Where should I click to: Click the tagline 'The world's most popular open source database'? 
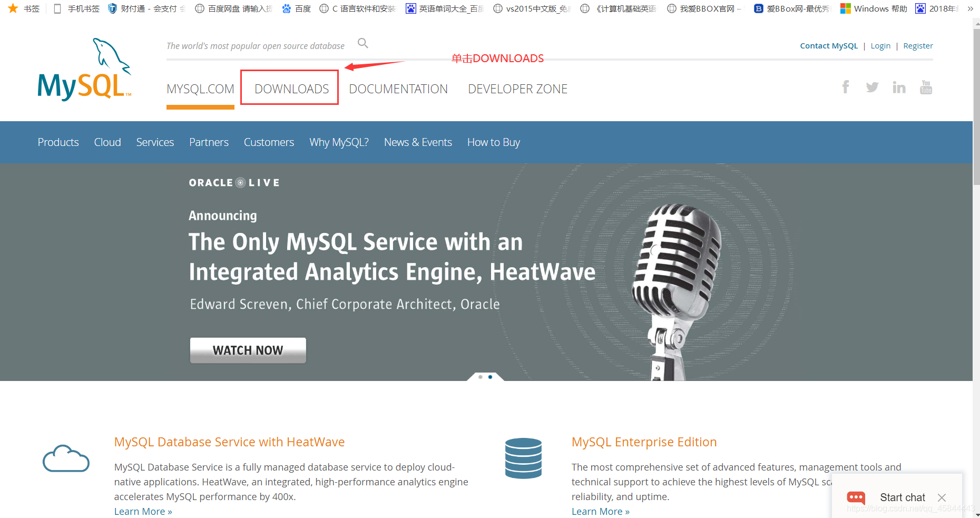[255, 46]
